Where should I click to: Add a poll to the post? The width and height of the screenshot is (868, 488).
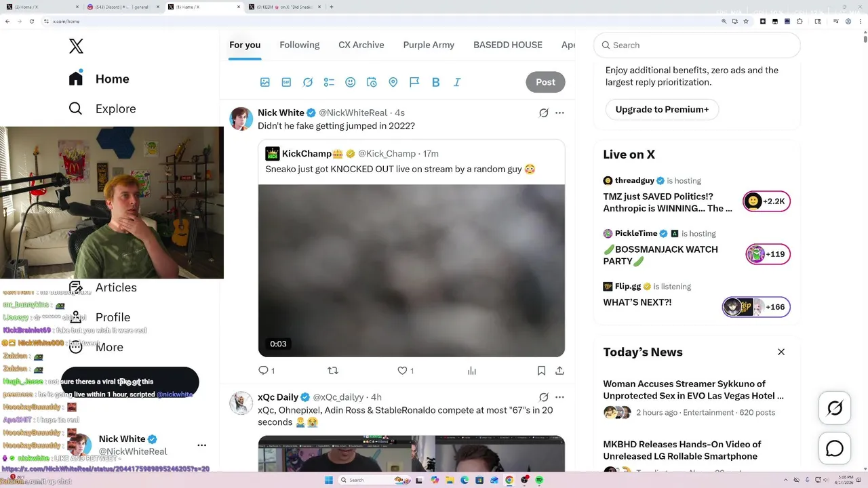[x=329, y=82]
